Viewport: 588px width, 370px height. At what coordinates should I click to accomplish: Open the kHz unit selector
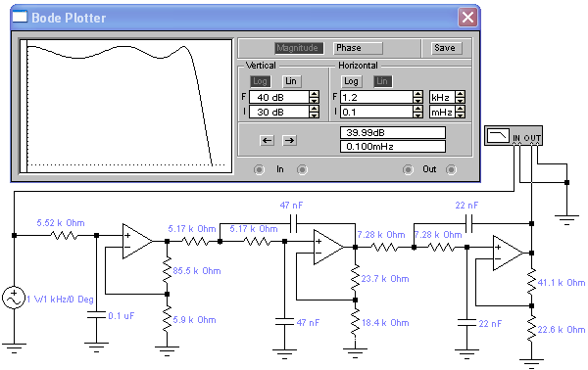[442, 97]
